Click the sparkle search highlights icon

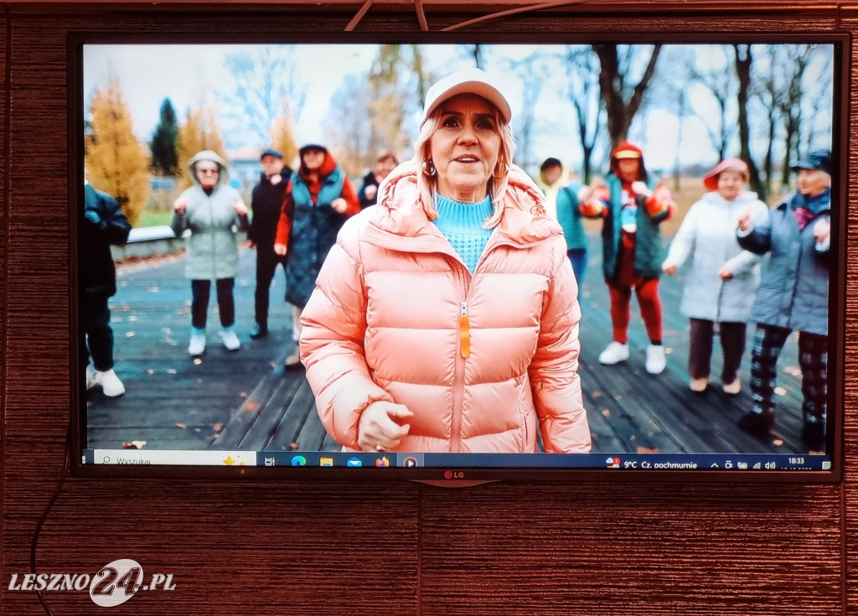coord(230,460)
